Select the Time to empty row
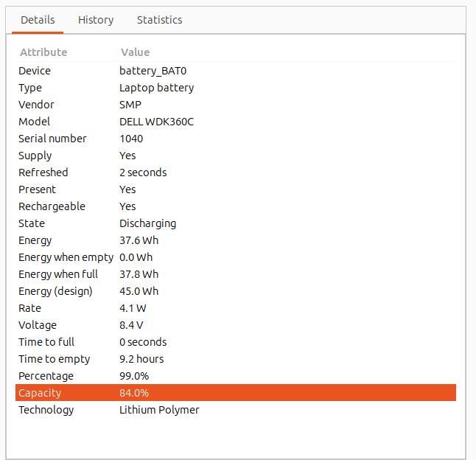This screenshot has height=460, width=476. [236, 359]
